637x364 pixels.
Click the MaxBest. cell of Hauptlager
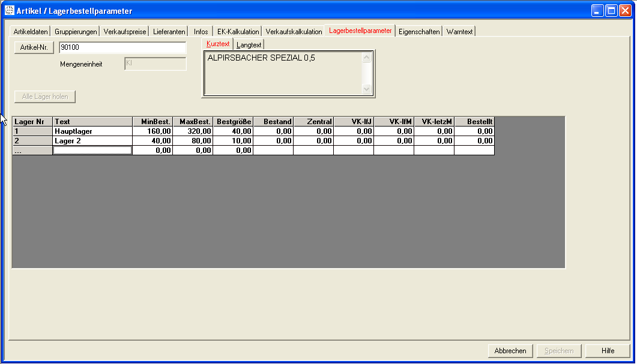pos(193,131)
